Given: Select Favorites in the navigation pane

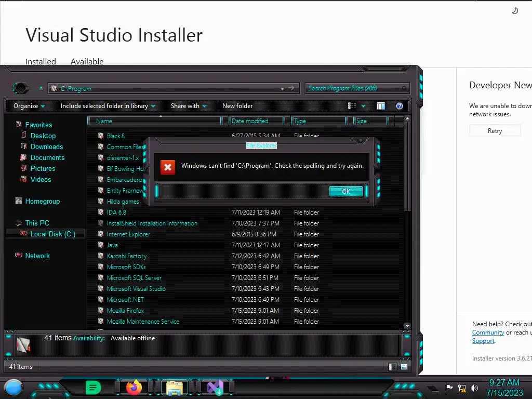Looking at the screenshot, I should click(38, 125).
